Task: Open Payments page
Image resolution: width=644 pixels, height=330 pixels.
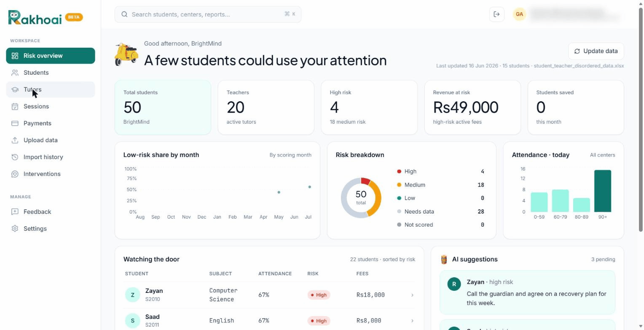Action: coord(51,123)
